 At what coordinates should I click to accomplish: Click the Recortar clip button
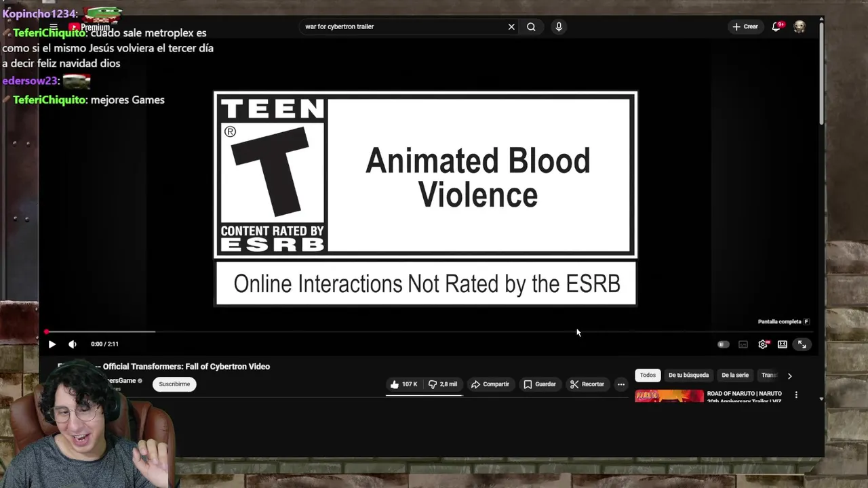pos(587,384)
